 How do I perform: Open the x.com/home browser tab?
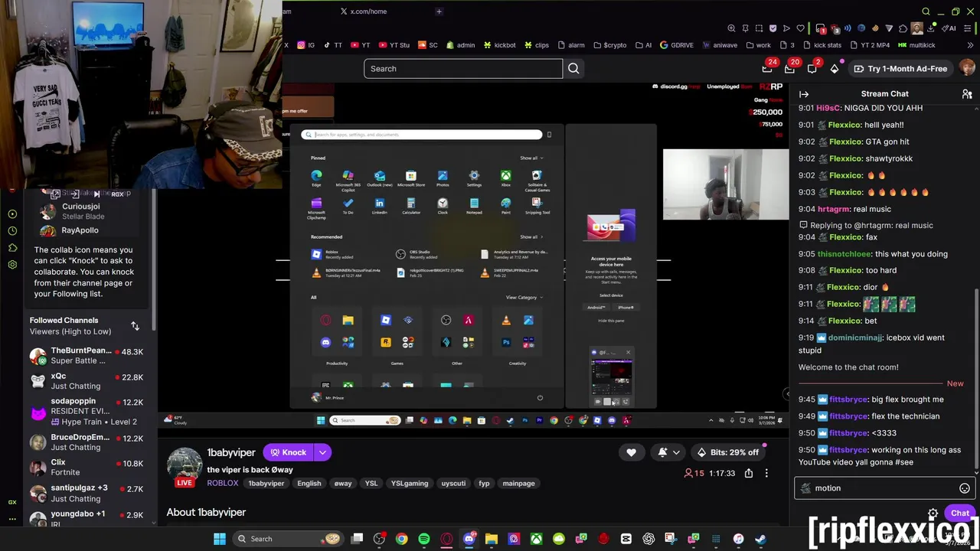[x=368, y=11]
